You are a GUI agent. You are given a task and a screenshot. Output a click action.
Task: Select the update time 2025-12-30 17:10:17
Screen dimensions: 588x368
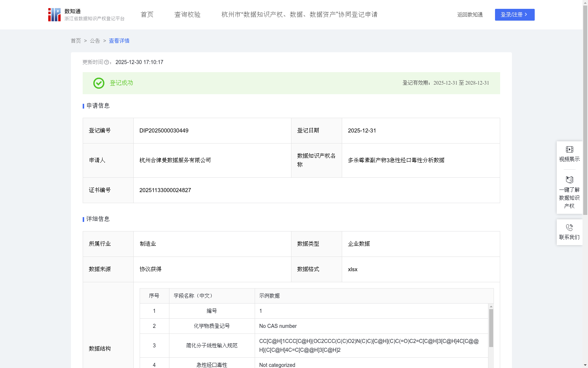click(x=139, y=62)
